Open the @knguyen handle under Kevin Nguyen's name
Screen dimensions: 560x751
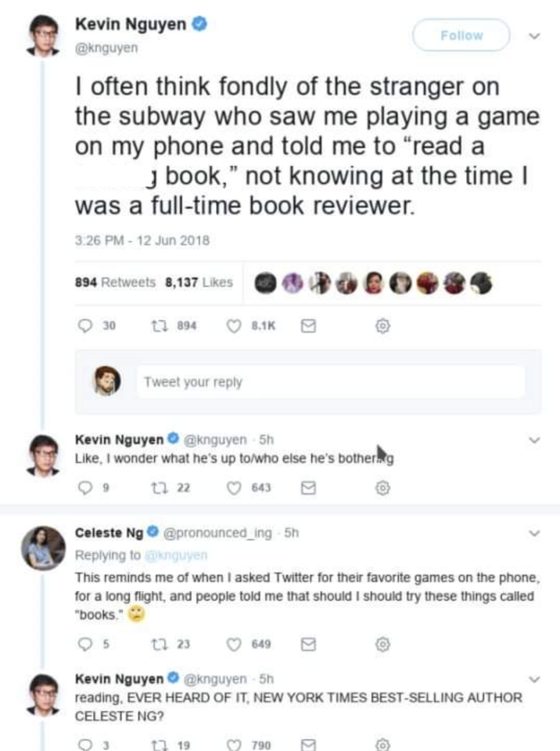107,48
